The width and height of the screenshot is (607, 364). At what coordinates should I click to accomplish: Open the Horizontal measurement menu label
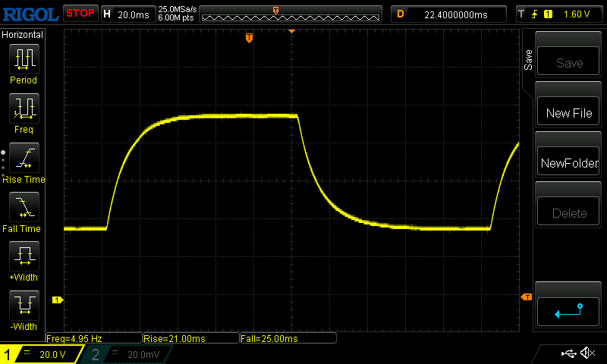(x=23, y=35)
